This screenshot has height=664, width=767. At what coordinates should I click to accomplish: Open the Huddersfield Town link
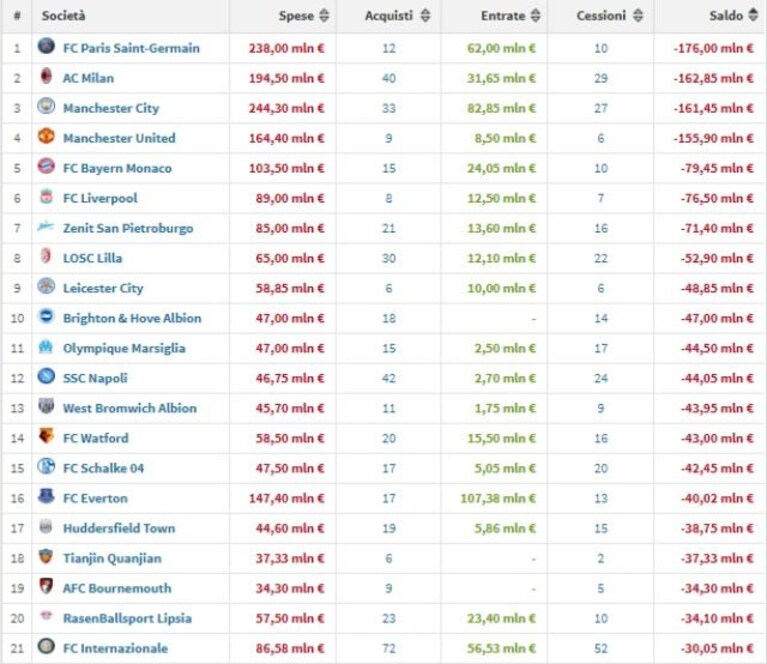point(119,528)
